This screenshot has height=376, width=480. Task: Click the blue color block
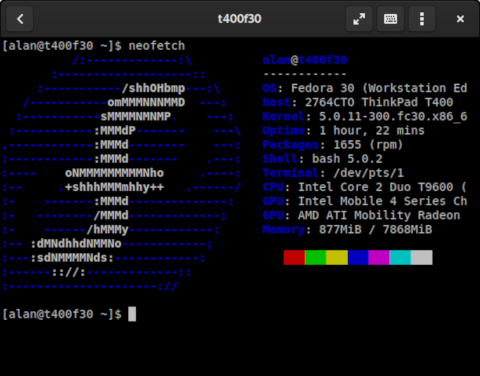pos(358,258)
